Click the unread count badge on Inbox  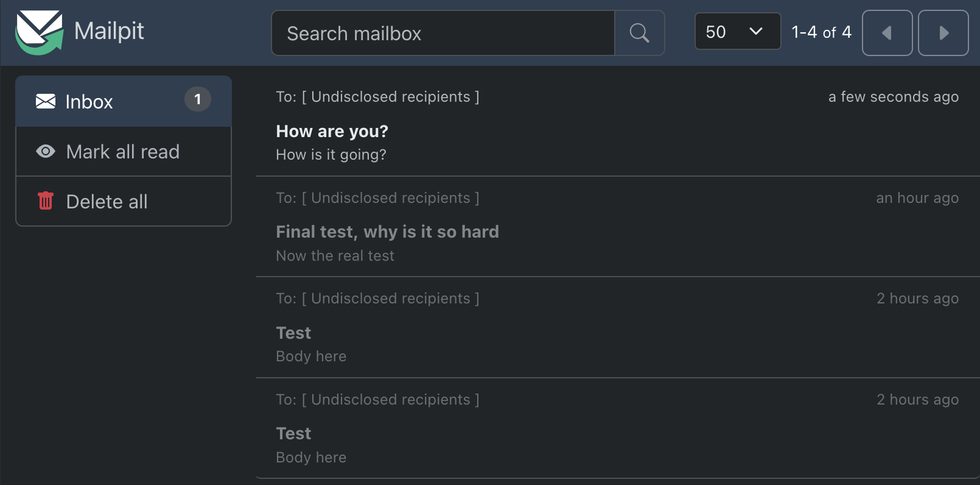click(x=197, y=100)
